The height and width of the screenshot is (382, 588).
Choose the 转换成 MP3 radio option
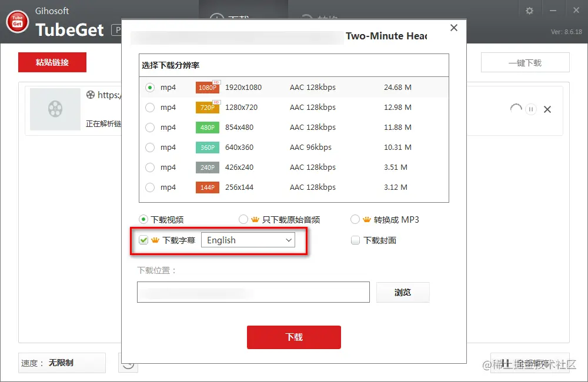355,219
